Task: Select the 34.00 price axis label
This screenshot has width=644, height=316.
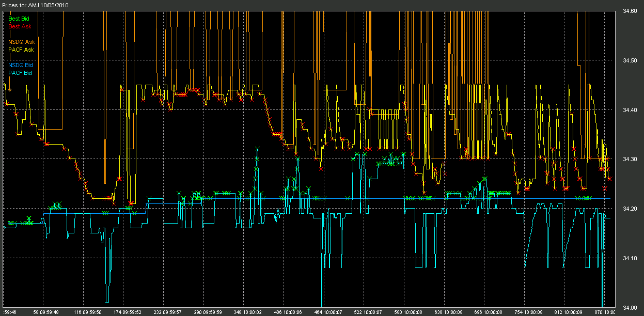Action: click(630, 307)
